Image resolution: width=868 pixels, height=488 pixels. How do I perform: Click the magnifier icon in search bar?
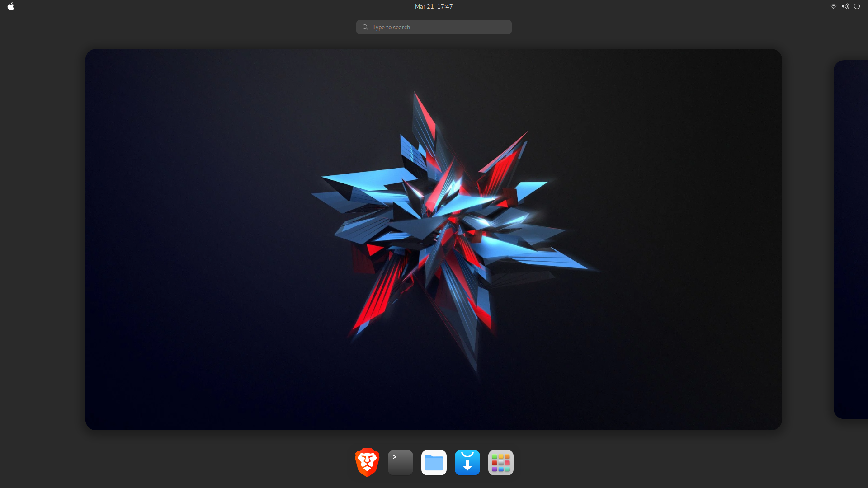[x=365, y=27]
